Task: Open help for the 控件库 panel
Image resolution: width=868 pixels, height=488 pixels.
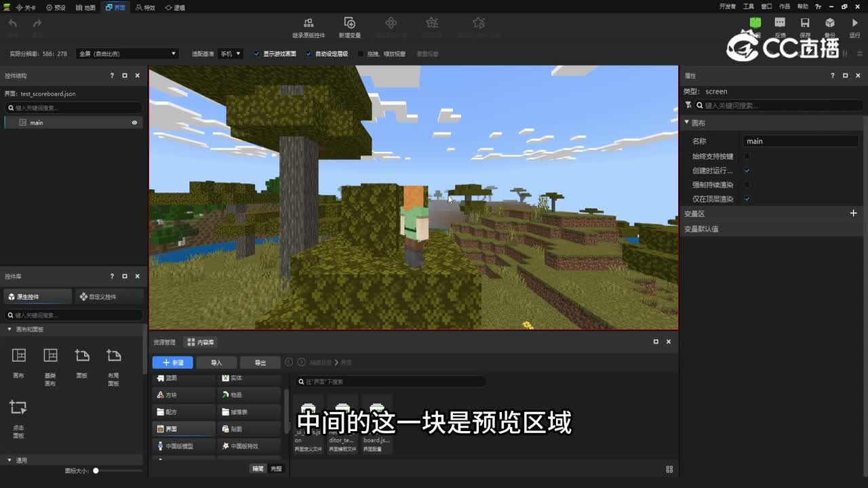Action: tap(112, 277)
